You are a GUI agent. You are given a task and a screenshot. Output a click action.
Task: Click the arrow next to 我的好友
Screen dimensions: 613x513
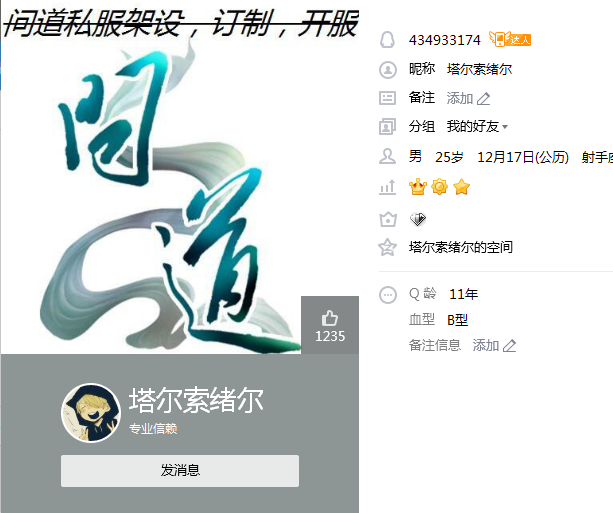(x=505, y=127)
